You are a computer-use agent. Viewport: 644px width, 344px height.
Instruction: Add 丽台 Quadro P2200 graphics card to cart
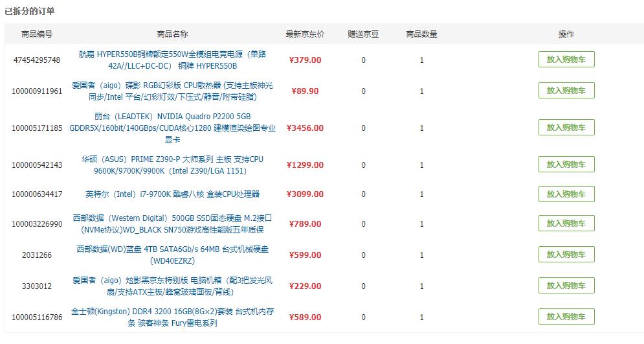tap(566, 128)
